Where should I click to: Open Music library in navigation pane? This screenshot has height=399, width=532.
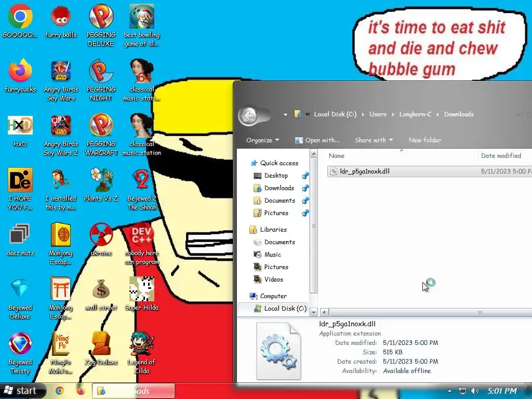coord(268,255)
